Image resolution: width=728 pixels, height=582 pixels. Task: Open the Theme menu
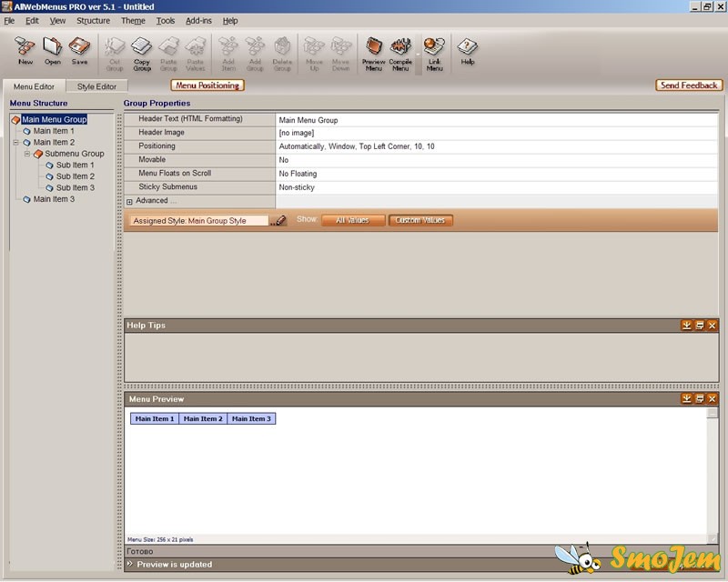133,20
